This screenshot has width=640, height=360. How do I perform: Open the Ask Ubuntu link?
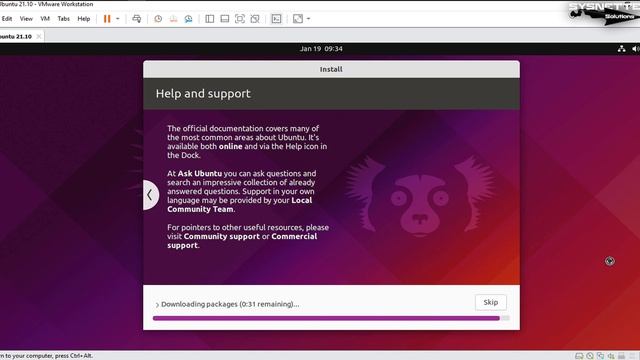[200, 173]
